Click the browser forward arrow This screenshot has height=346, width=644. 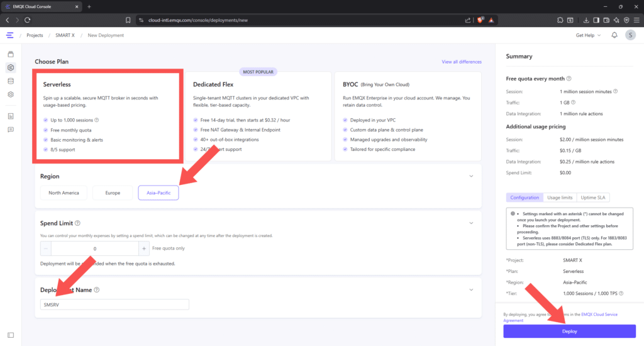pyautogui.click(x=17, y=20)
